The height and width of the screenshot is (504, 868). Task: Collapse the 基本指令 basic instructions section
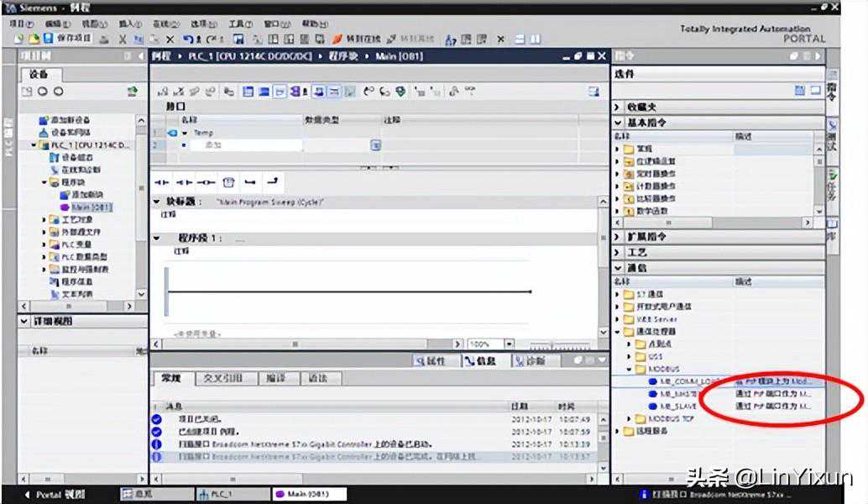[619, 123]
